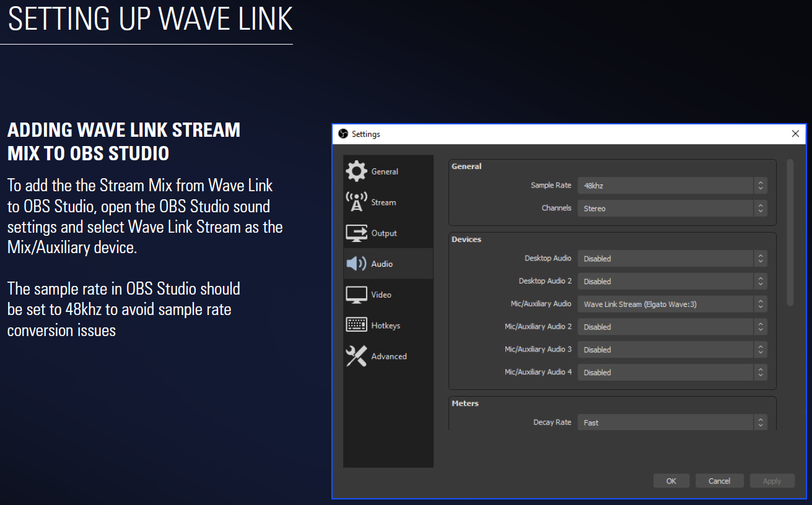Close the Settings window
The image size is (812, 505).
click(x=795, y=134)
